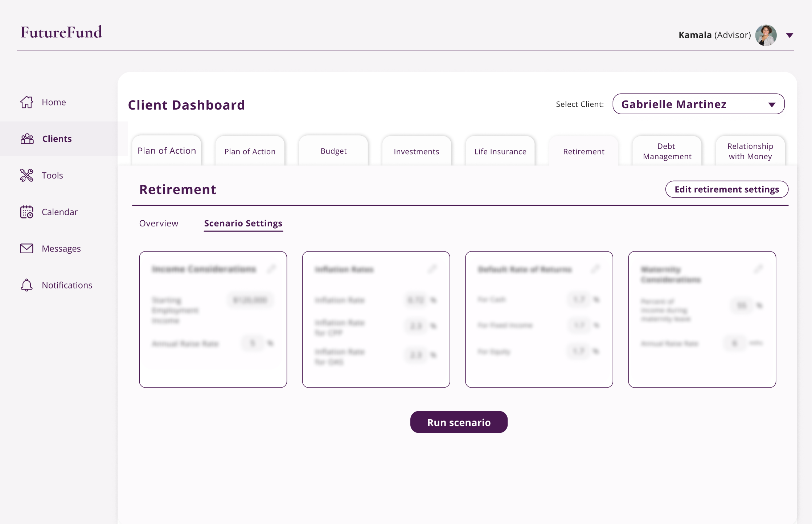Click the Notifications bell icon
Viewport: 812px width, 524px height.
tap(26, 285)
